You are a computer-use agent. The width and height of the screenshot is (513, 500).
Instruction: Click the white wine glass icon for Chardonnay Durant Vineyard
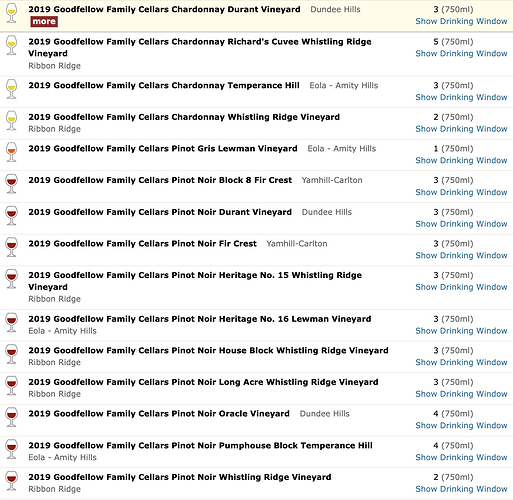coord(11,13)
